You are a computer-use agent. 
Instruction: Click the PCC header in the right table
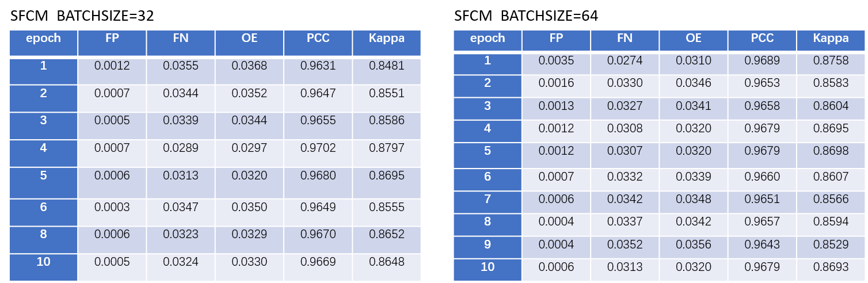[762, 39]
